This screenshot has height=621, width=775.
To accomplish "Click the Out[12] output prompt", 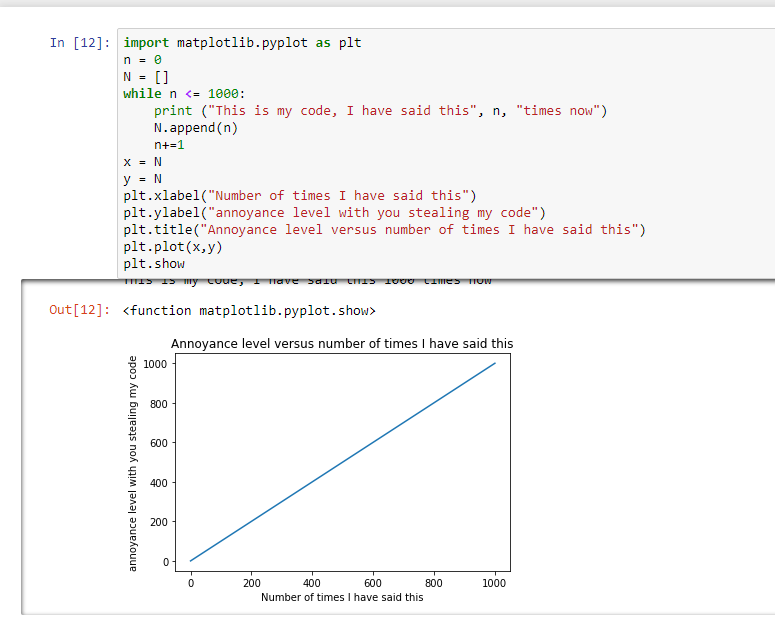I will tap(80, 310).
